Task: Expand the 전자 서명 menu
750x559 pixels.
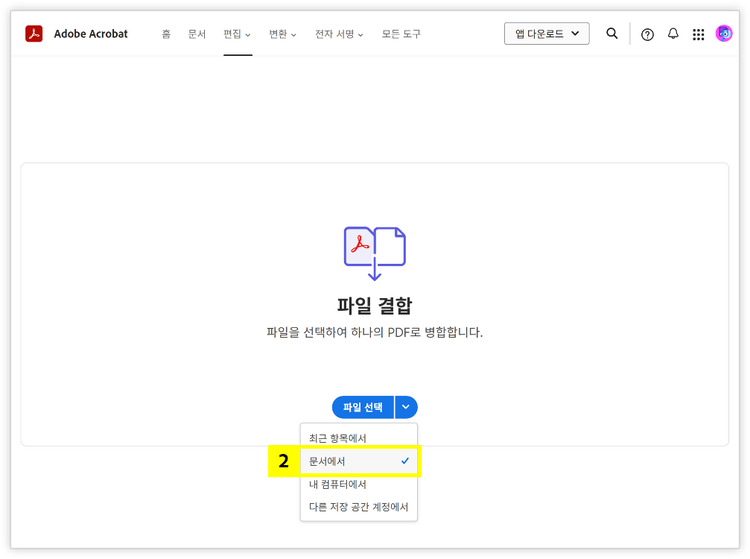Action: [x=339, y=34]
